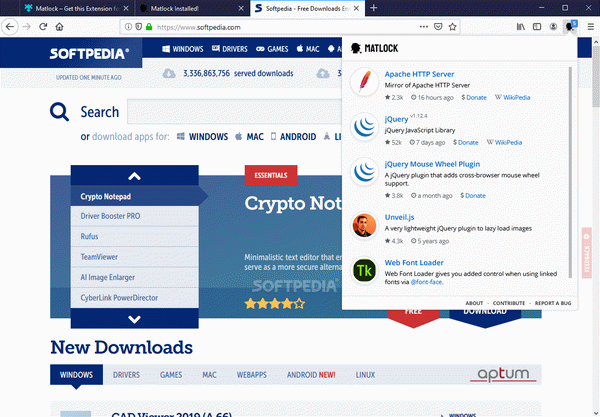Click in the Softpedia search field
Image resolution: width=600 pixels, height=417 pixels.
click(x=234, y=112)
